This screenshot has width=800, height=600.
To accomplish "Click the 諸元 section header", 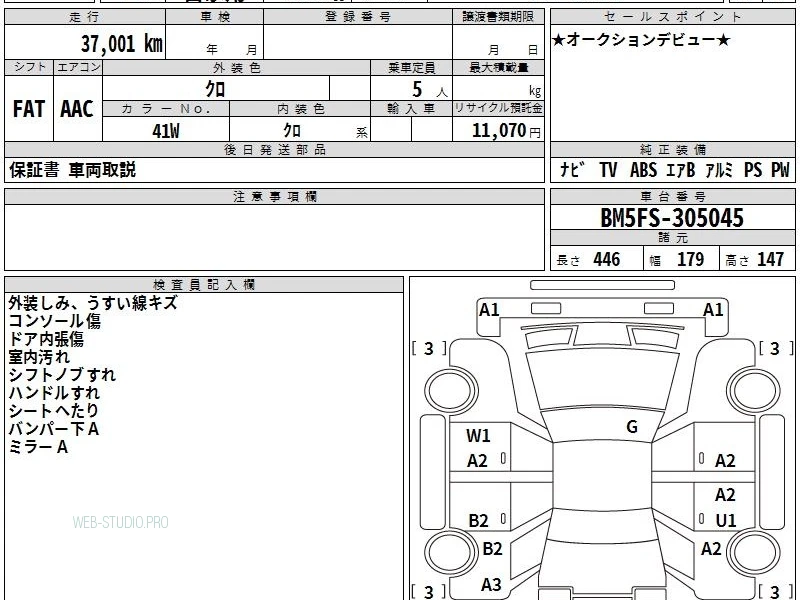I will 673,238.
